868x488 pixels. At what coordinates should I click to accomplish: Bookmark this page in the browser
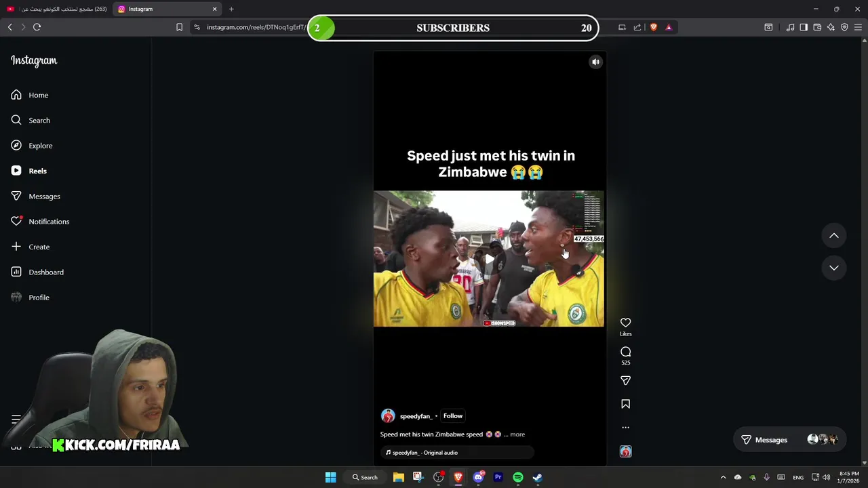tap(179, 27)
